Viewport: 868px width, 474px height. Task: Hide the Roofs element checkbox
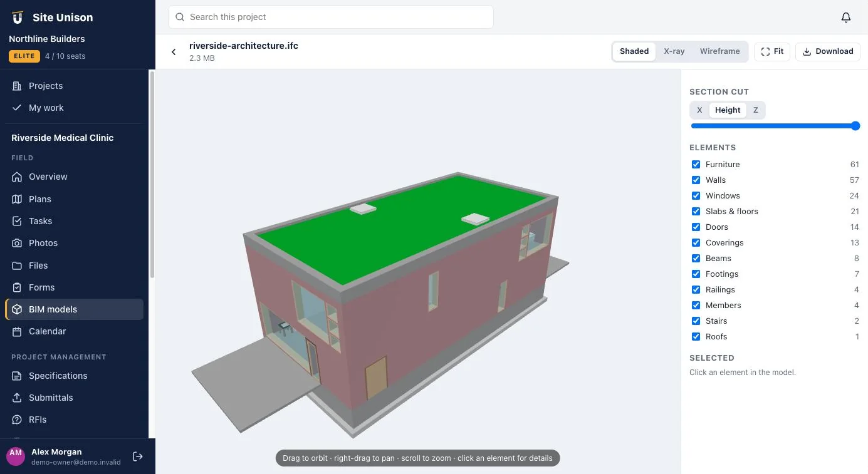[696, 336]
